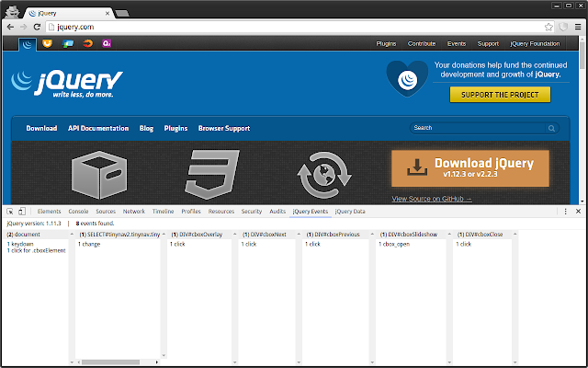588x368 pixels.
Task: Click the jQuery logo on the page
Action: coord(67,84)
